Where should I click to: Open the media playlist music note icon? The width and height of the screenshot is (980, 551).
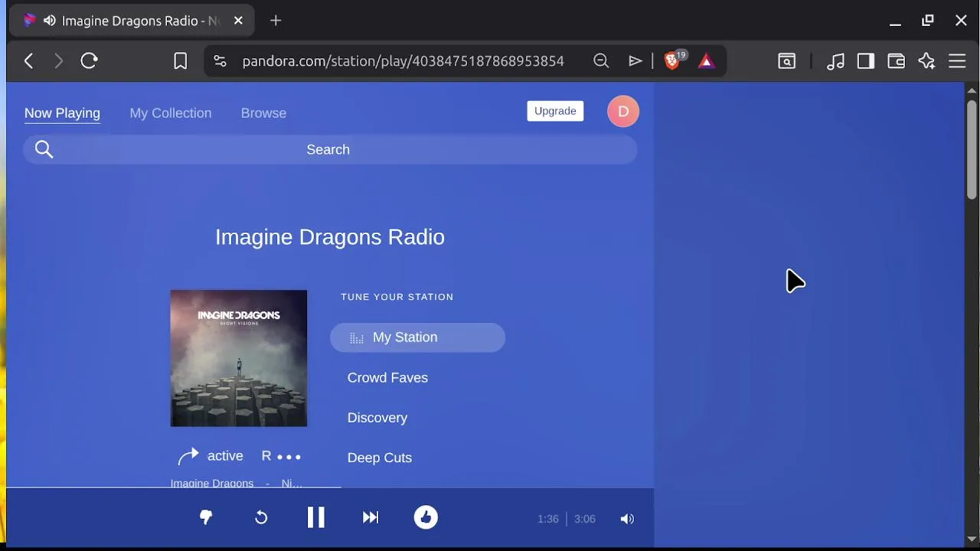click(x=835, y=61)
